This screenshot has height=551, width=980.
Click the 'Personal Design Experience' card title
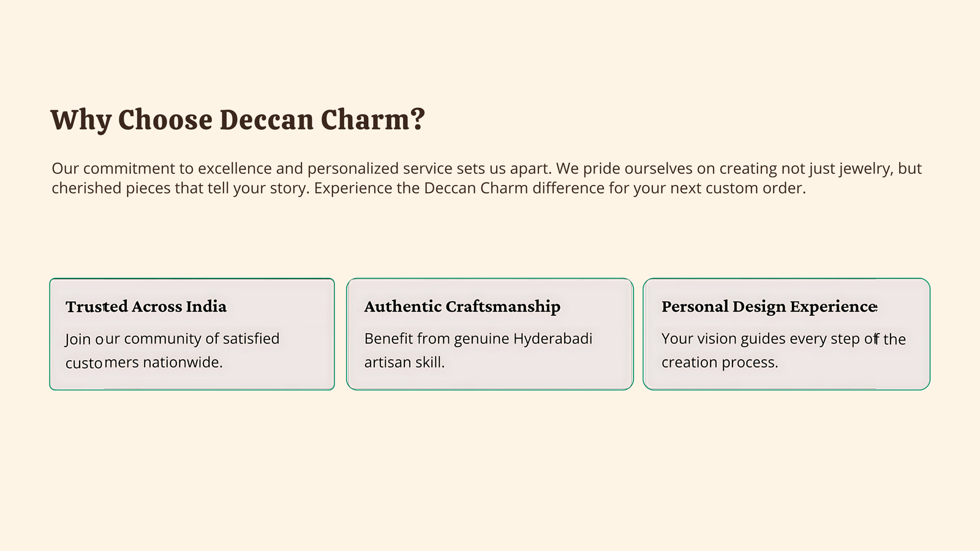click(770, 307)
